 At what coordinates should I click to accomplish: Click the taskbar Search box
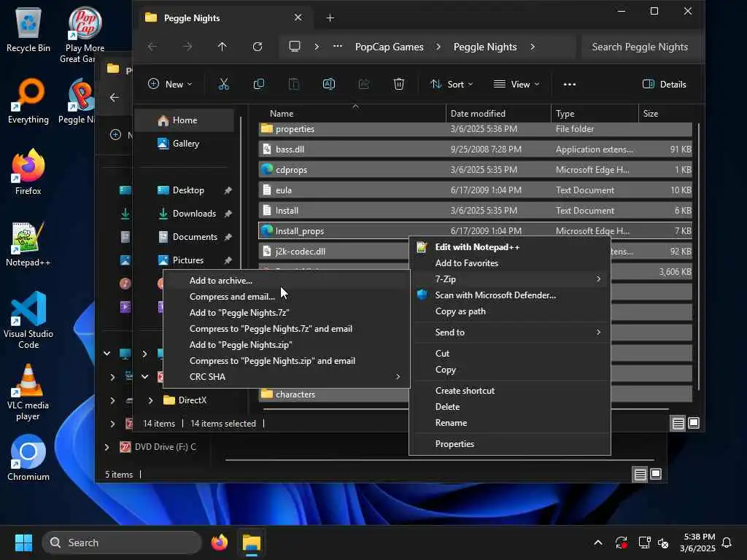(x=122, y=542)
